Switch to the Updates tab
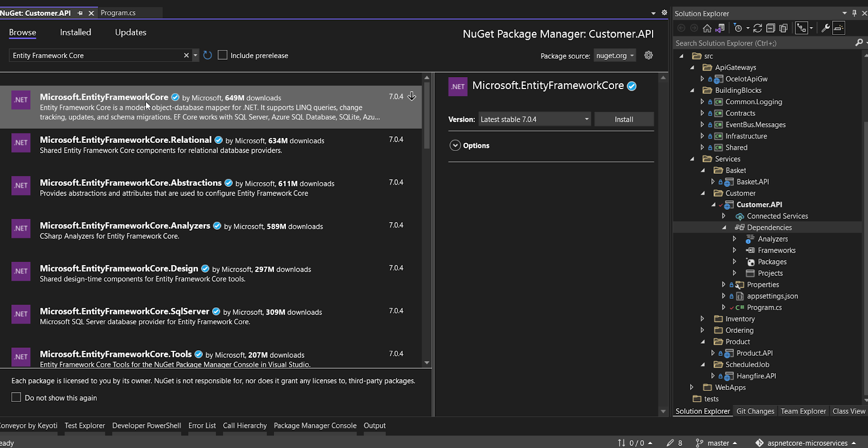The height and width of the screenshot is (448, 868). click(131, 33)
